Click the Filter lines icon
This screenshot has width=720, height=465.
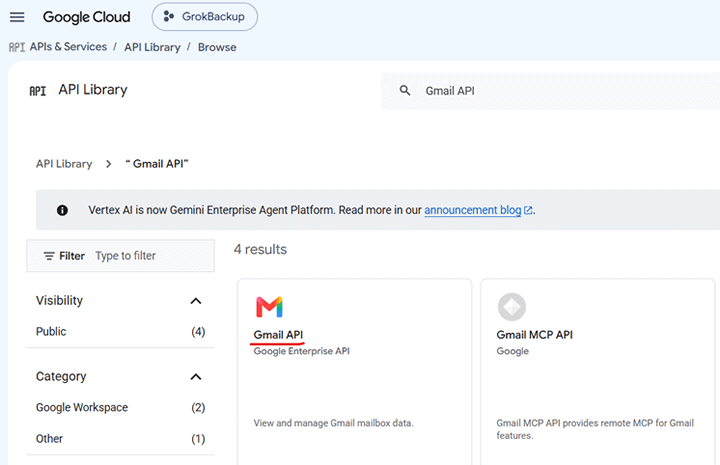click(49, 256)
